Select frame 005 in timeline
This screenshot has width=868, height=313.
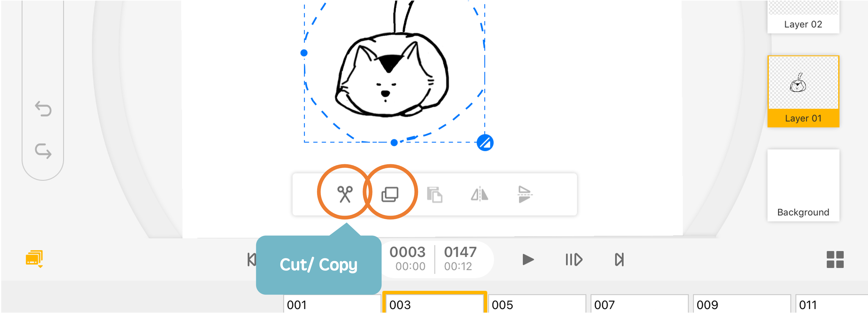[537, 304]
